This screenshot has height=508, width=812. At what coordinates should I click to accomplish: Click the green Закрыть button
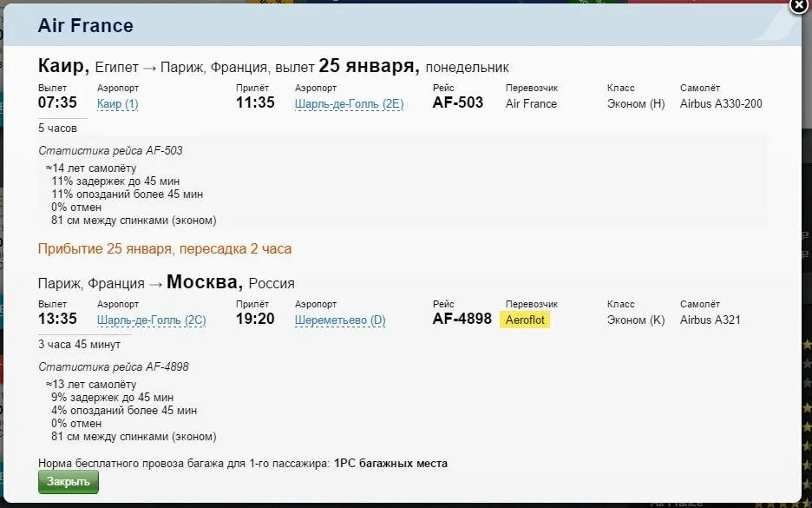point(69,482)
